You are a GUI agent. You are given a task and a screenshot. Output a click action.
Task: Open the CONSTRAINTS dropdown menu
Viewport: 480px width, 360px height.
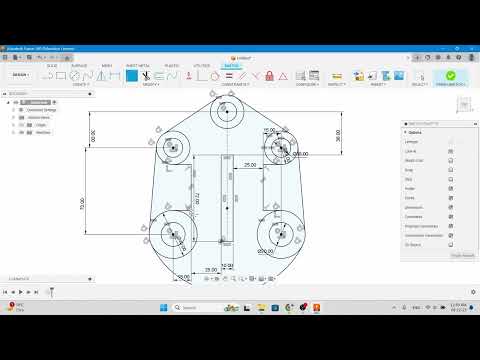(x=236, y=85)
